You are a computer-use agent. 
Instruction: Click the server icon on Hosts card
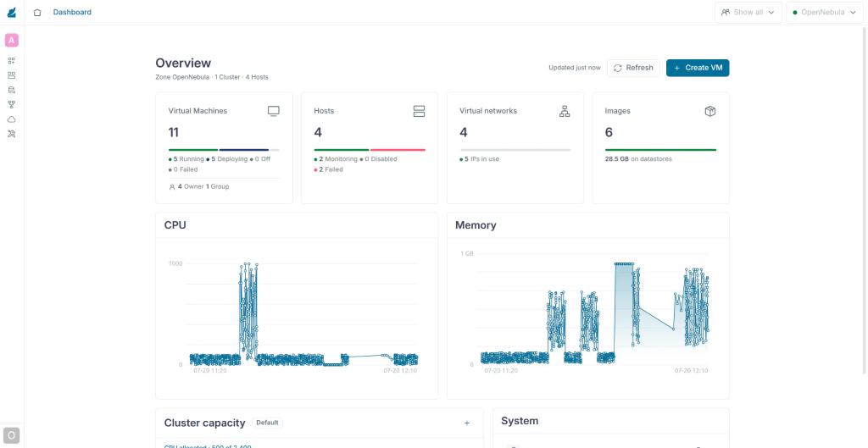pos(419,111)
